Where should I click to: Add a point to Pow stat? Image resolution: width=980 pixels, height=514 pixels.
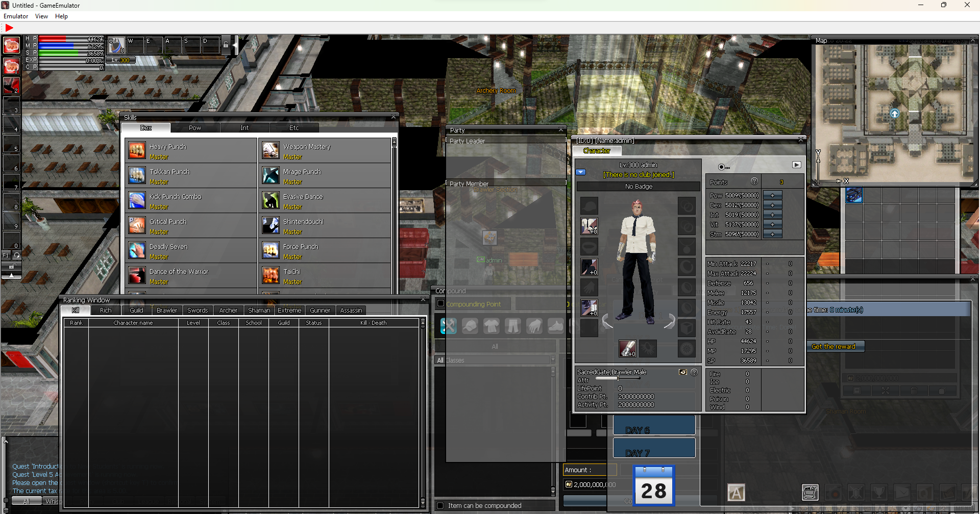(x=772, y=195)
